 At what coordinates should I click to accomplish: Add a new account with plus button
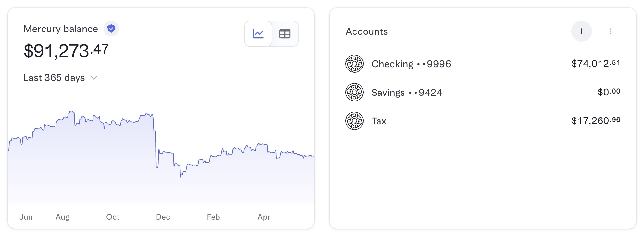click(581, 31)
